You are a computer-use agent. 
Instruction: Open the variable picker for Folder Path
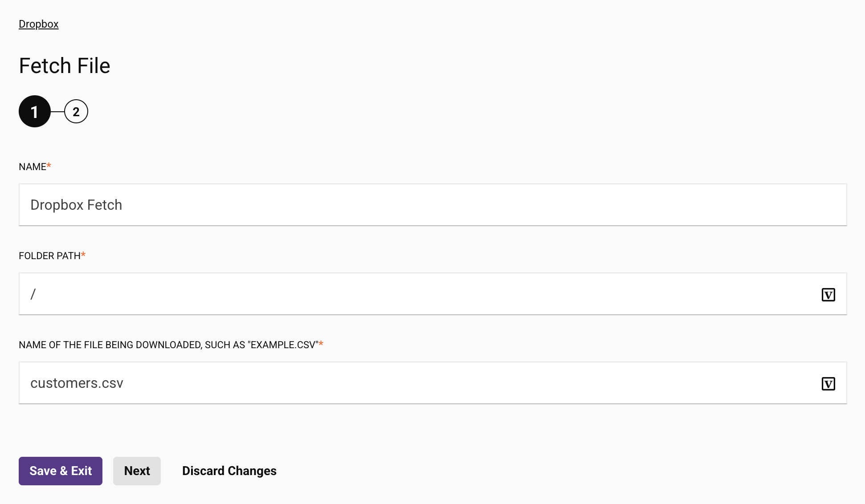pyautogui.click(x=828, y=295)
